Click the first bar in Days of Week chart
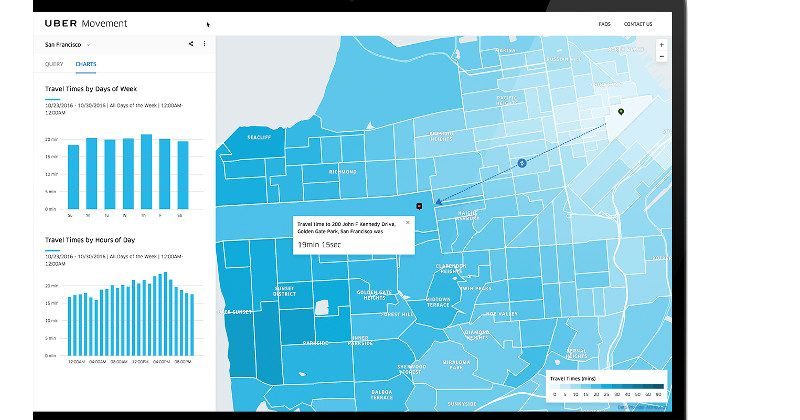 click(73, 177)
